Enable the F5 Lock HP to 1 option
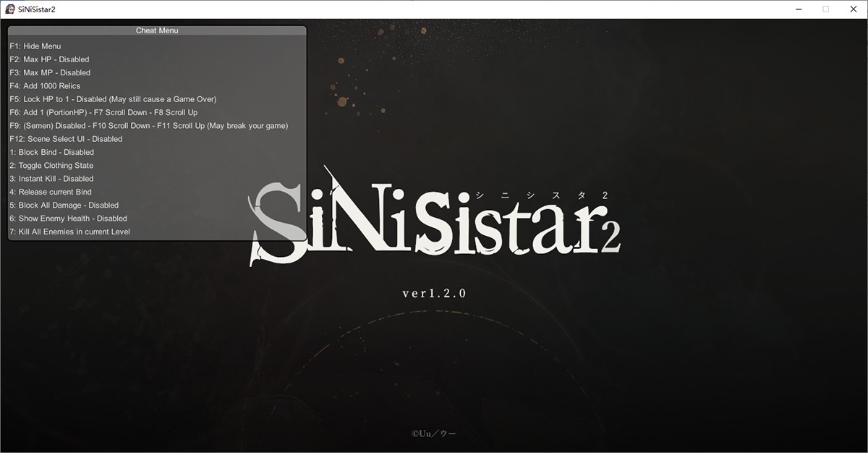Viewport: 868px width, 453px height. pyautogui.click(x=113, y=99)
